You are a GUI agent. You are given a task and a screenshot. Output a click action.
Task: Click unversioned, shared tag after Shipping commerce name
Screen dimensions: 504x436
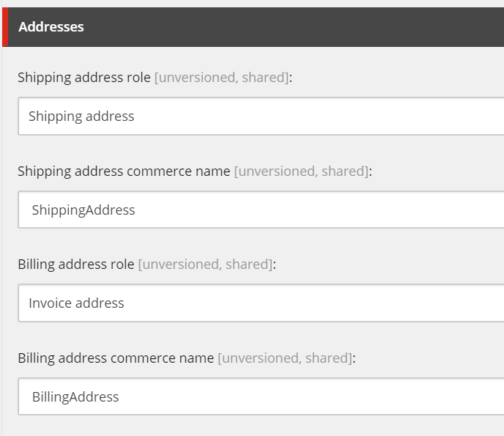point(302,171)
